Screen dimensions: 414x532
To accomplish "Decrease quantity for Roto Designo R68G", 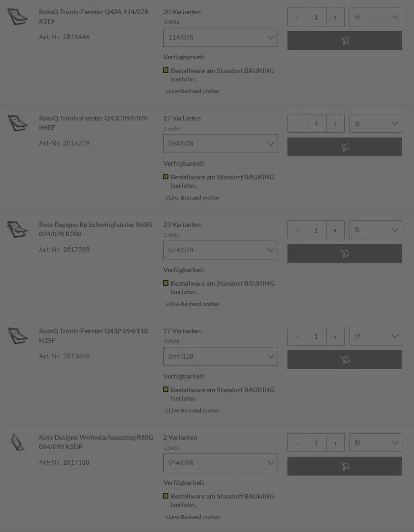I will [297, 230].
